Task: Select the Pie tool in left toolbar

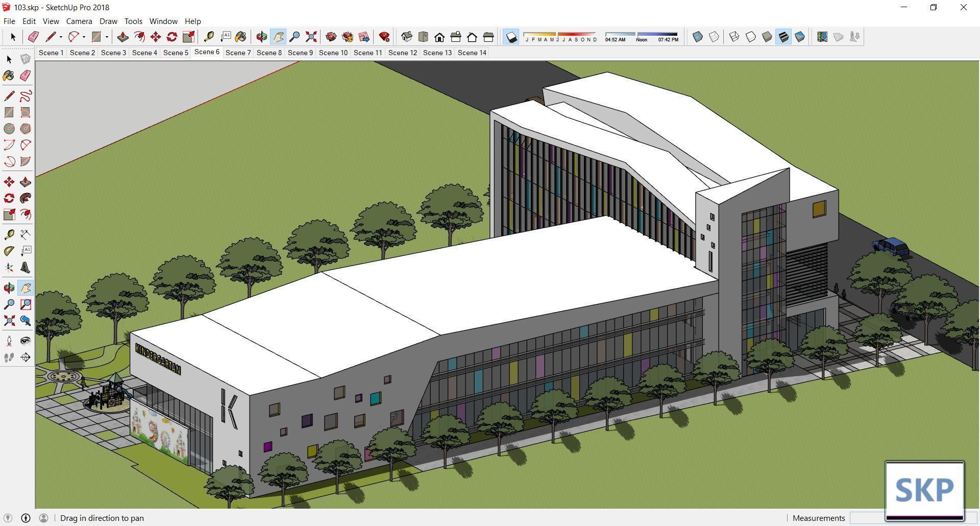Action: coord(26,161)
